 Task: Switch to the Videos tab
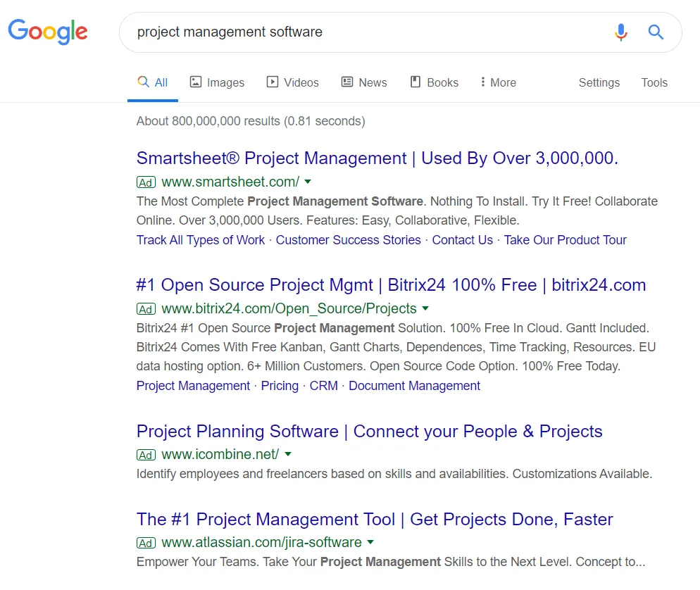coord(292,82)
